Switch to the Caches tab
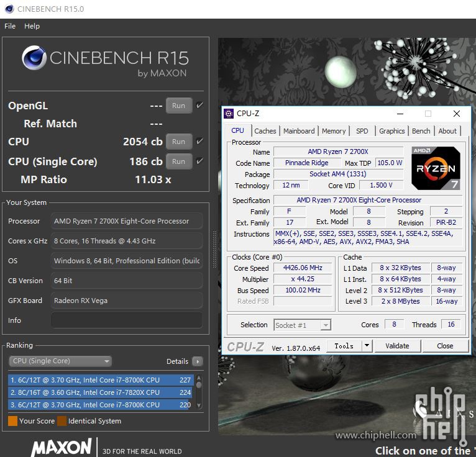Image resolution: width=476 pixels, height=457 pixels. 265,131
